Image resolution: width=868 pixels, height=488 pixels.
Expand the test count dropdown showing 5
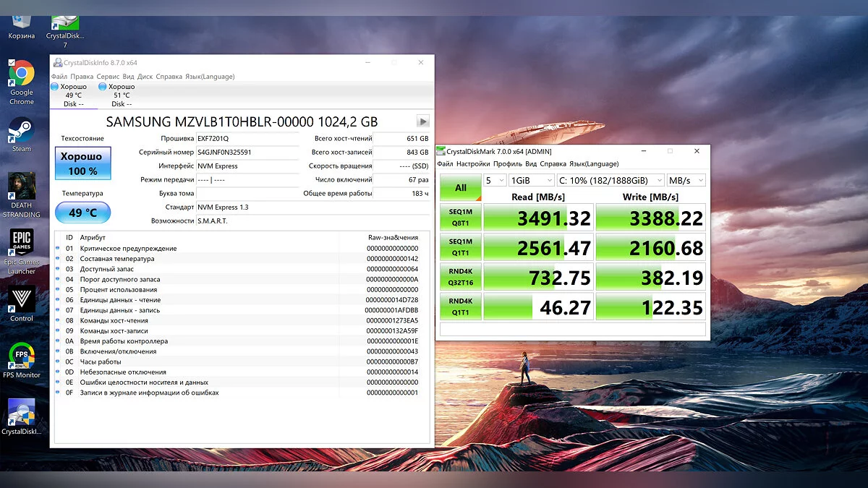[495, 180]
